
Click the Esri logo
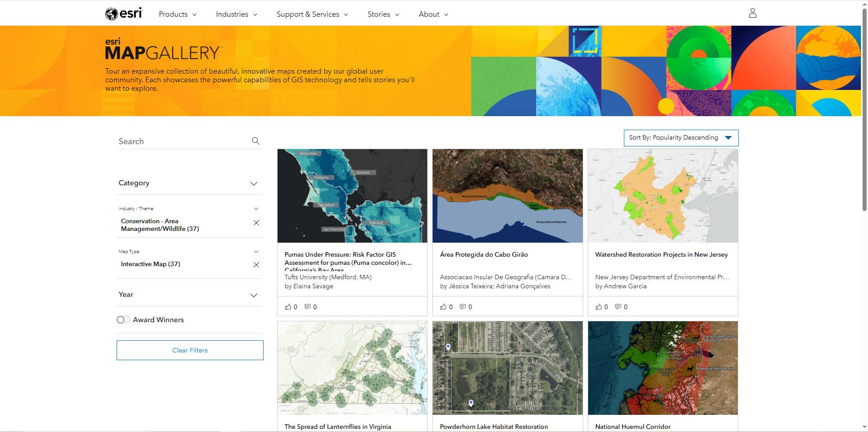124,14
